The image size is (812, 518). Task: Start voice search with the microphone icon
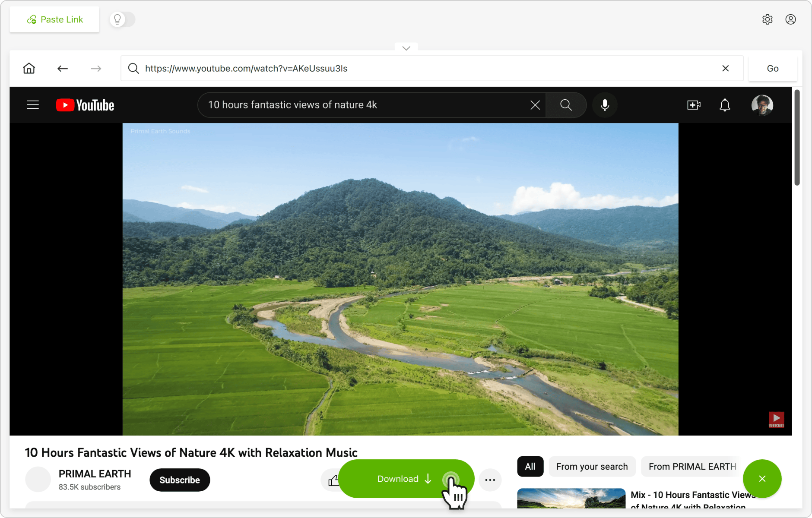point(604,104)
